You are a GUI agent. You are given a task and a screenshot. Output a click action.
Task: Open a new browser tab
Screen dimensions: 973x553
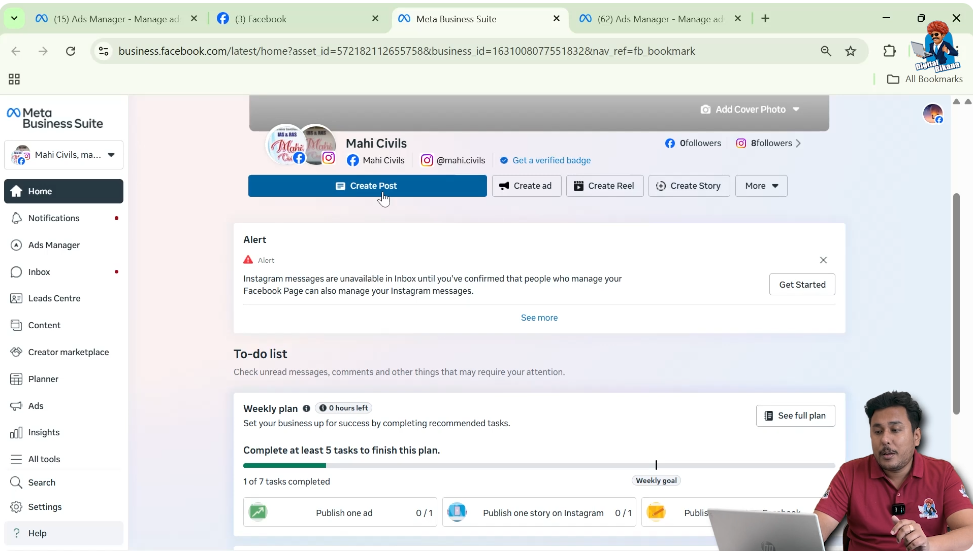tap(765, 19)
